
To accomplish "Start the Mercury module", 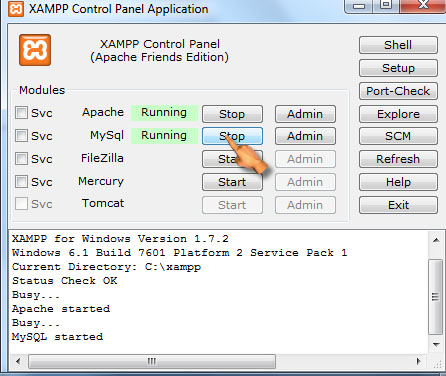I will tap(232, 182).
